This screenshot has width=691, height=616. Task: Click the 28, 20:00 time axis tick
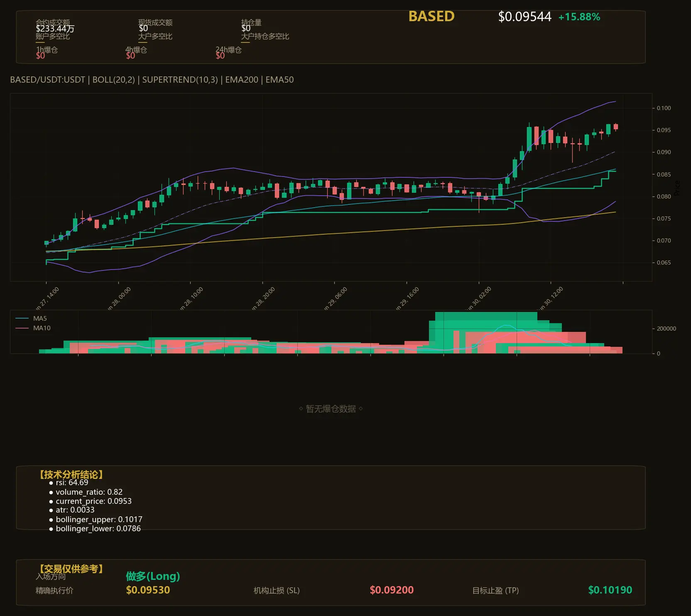263,298
